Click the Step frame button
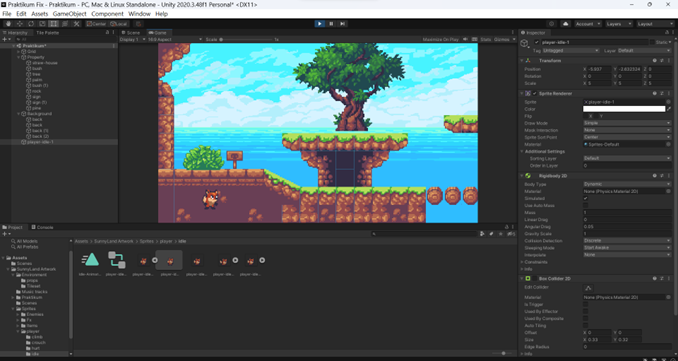Image resolution: width=678 pixels, height=361 pixels. 342,24
